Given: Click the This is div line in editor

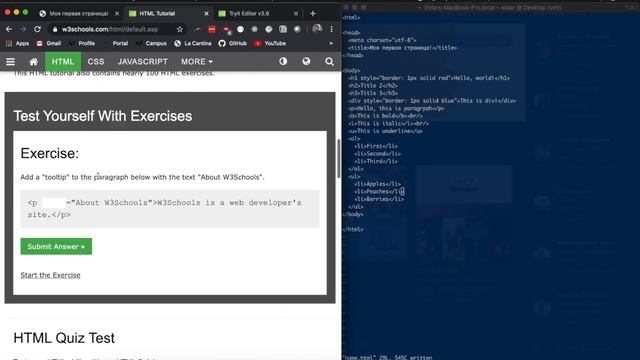Looking at the screenshot, I should [x=432, y=101].
